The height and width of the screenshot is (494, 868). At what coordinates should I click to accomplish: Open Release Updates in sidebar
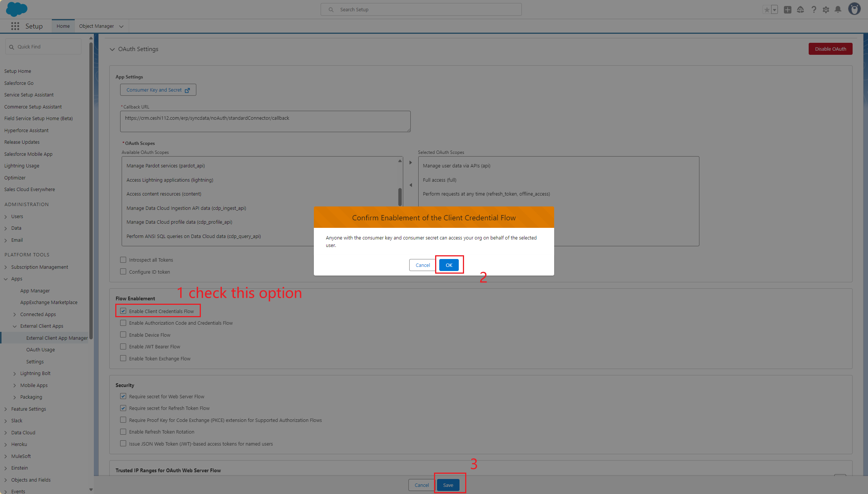pos(22,142)
